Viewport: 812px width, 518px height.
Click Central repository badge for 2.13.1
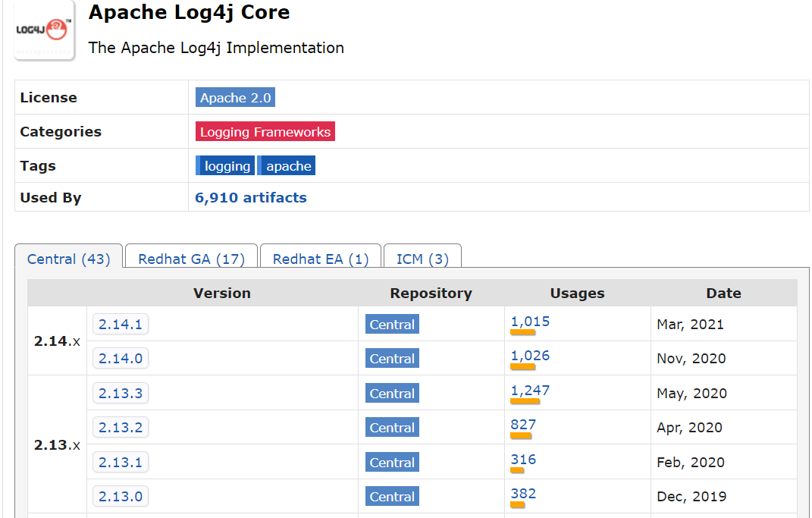[392, 462]
